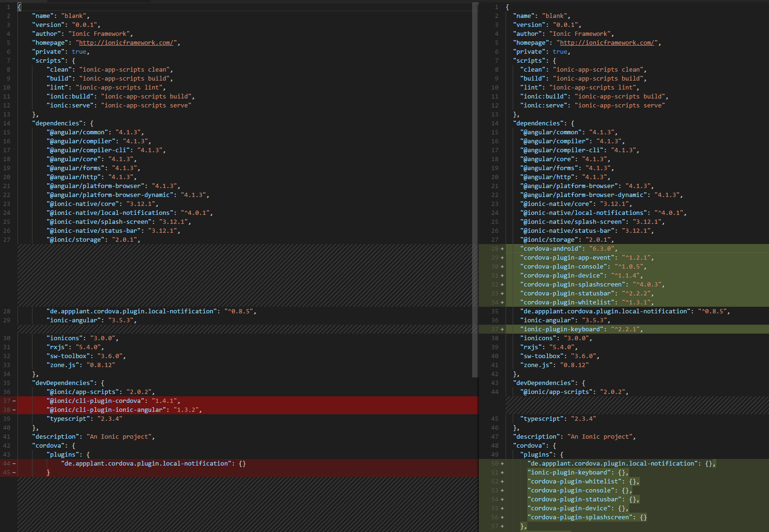This screenshot has height=532, width=769.
Task: Click line number 28 in right gutter
Action: click(495, 248)
